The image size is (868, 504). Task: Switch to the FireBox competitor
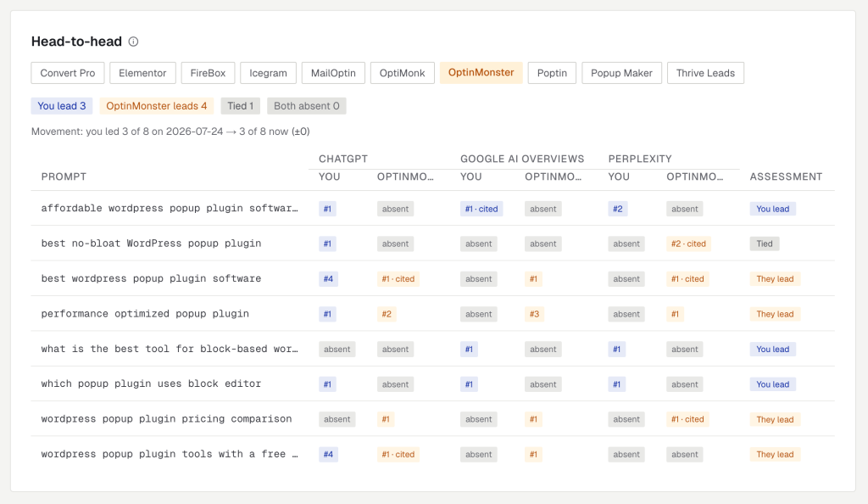coord(208,73)
